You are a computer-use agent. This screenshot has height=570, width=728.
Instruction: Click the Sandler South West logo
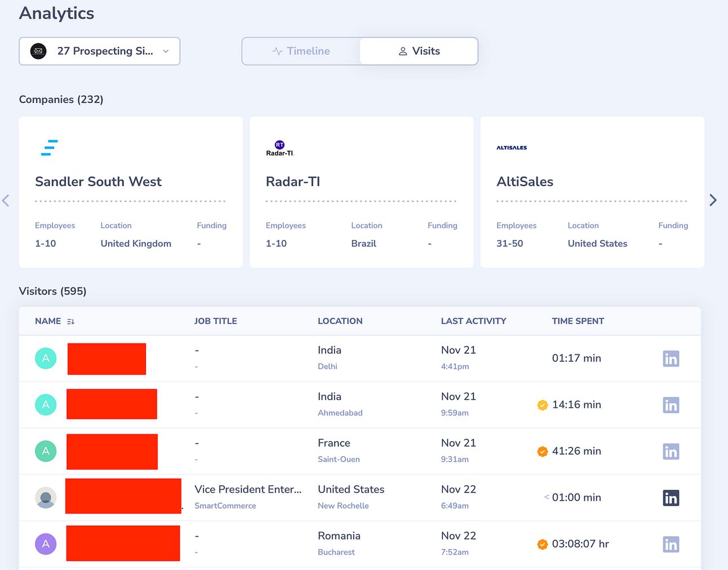click(50, 148)
